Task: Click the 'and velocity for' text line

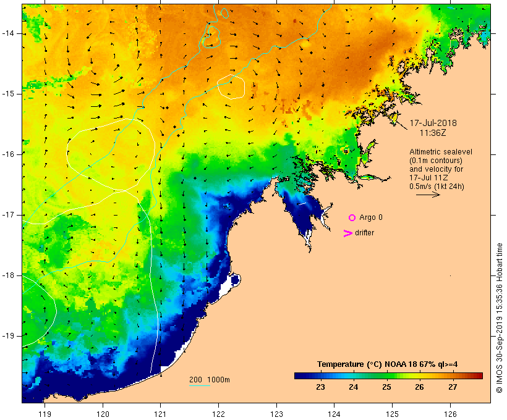Action: tap(436, 169)
